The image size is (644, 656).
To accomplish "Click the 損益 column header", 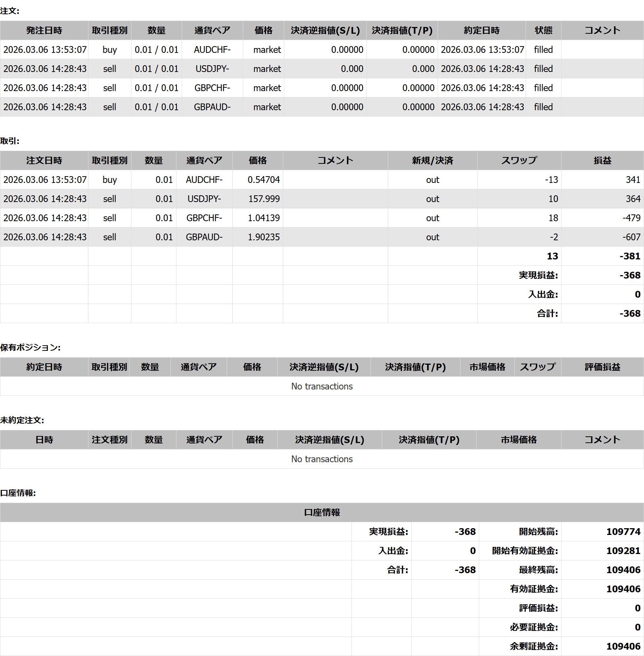I will coord(602,160).
